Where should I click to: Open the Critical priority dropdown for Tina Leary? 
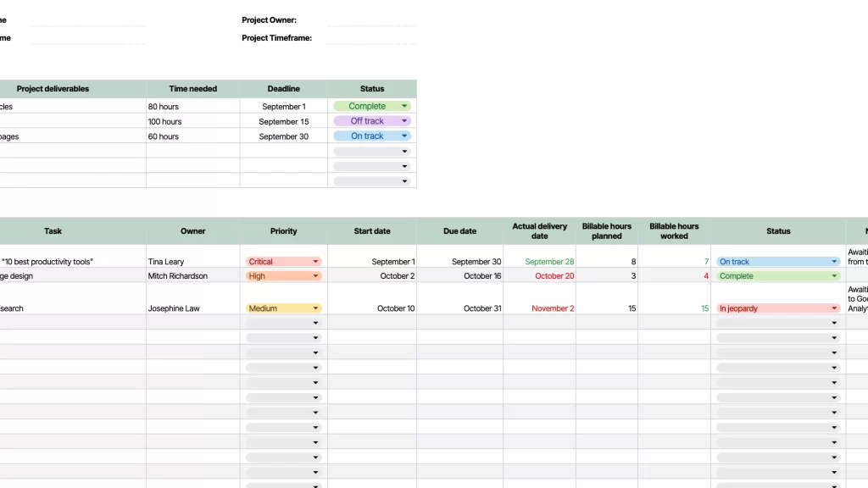[315, 262]
